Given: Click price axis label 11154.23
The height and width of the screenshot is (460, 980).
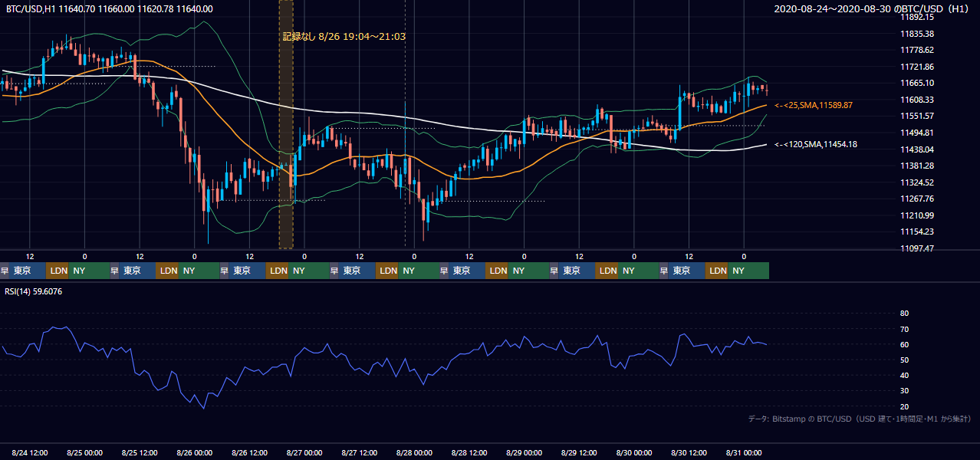Looking at the screenshot, I should 916,232.
